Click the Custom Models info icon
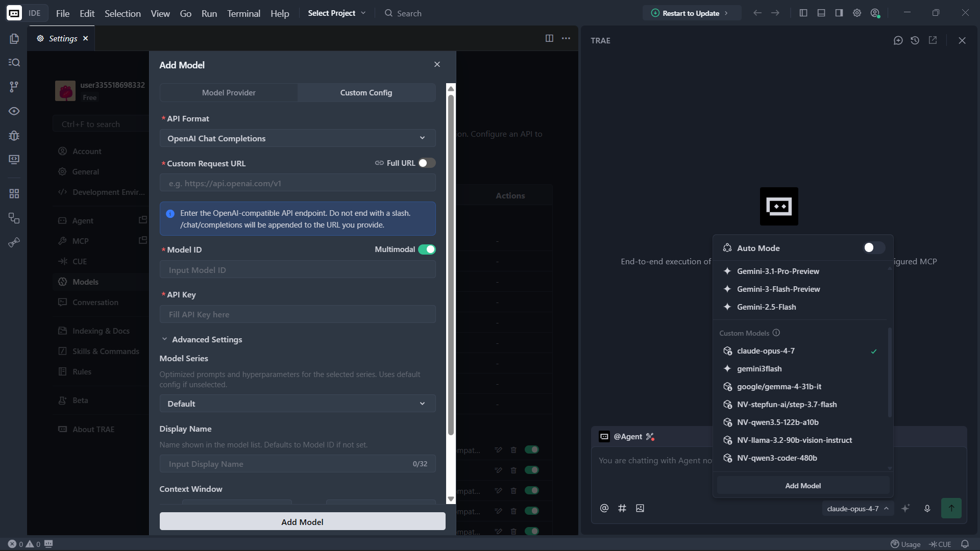 click(x=776, y=333)
